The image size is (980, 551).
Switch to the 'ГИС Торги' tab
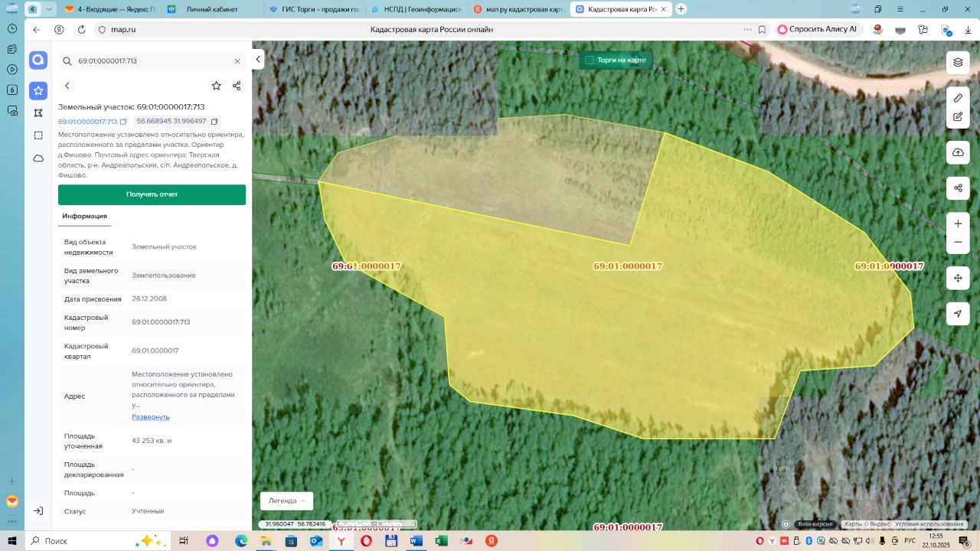point(314,9)
